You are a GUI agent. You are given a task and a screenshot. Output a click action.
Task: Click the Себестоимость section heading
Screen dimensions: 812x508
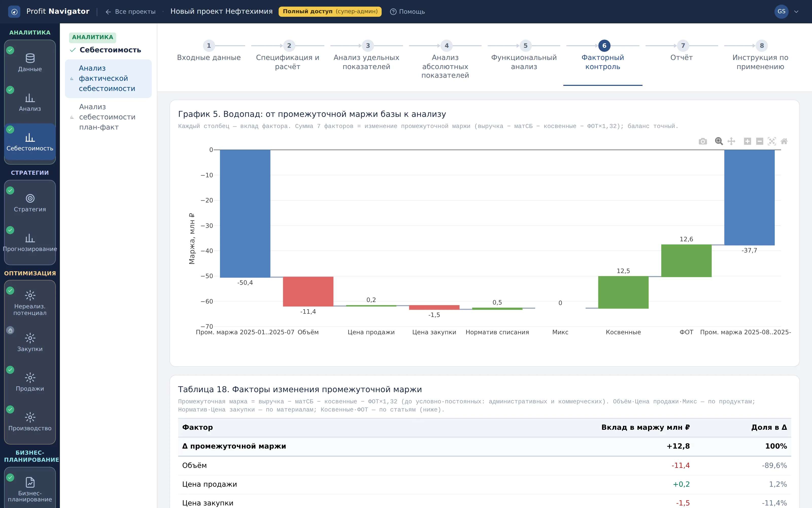click(110, 50)
